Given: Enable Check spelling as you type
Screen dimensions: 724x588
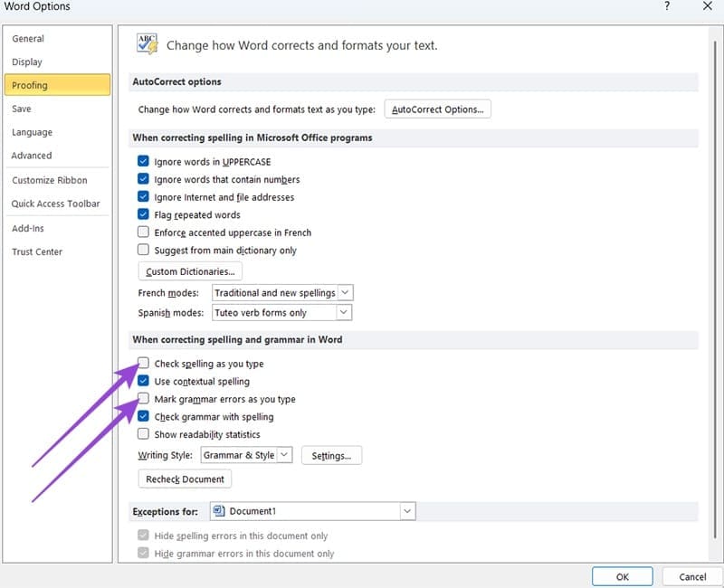Looking at the screenshot, I should coord(143,363).
